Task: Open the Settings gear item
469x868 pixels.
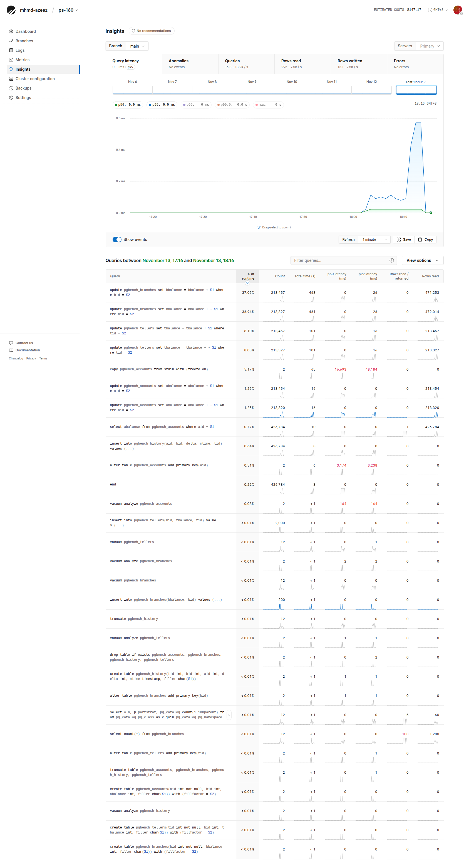Action: (x=11, y=97)
